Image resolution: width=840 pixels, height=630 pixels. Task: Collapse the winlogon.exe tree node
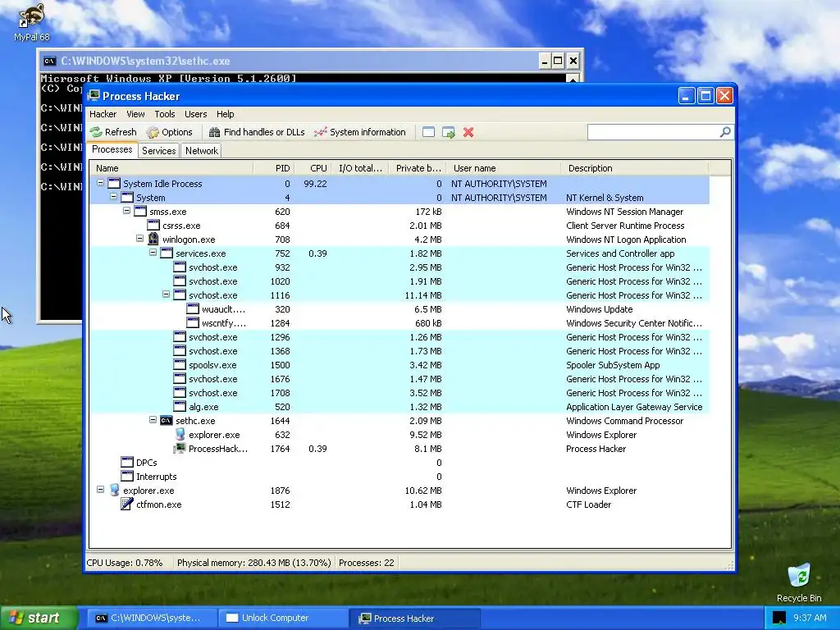(139, 239)
